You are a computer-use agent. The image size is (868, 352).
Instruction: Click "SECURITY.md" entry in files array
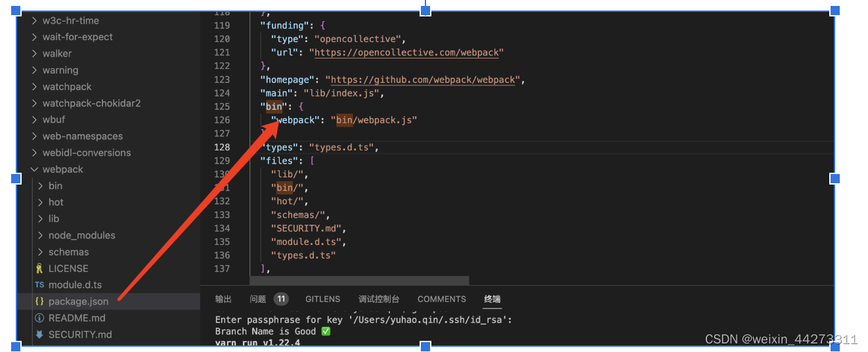[x=305, y=228]
